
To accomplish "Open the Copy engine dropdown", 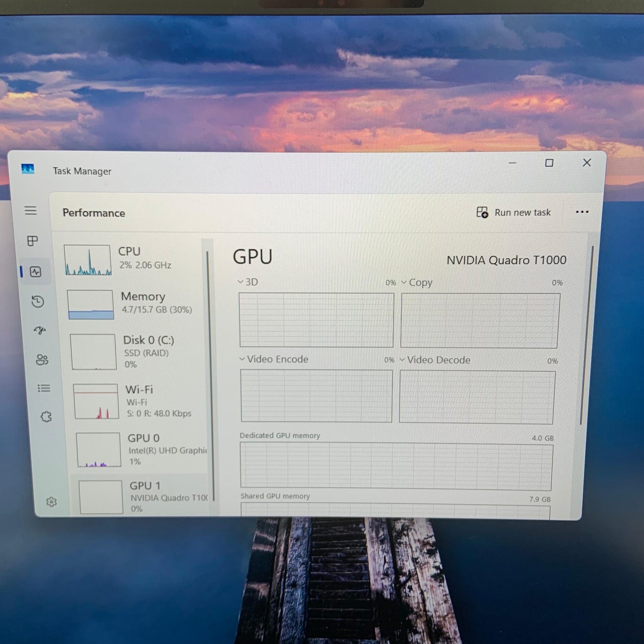I will (417, 283).
